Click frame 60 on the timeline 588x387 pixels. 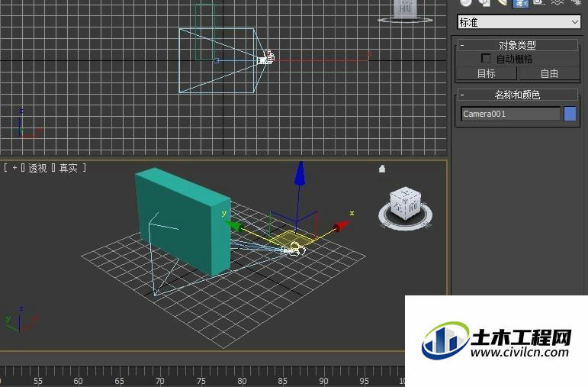tap(78, 381)
